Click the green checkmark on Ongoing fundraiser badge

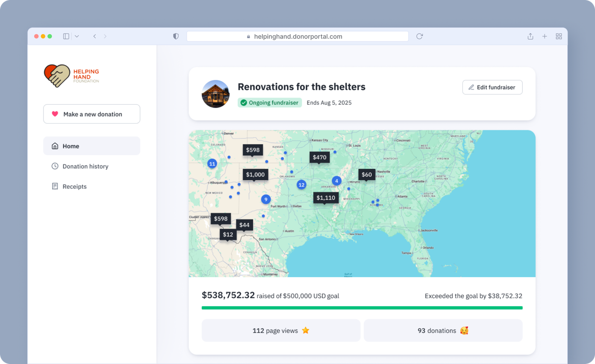[244, 103]
